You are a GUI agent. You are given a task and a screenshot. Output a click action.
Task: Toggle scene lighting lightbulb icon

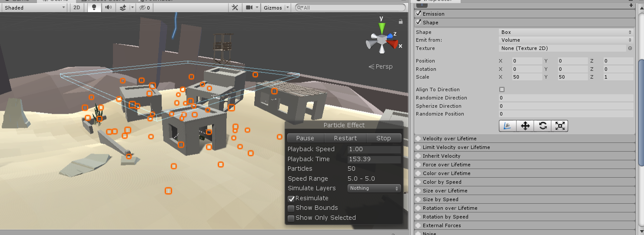[94, 8]
